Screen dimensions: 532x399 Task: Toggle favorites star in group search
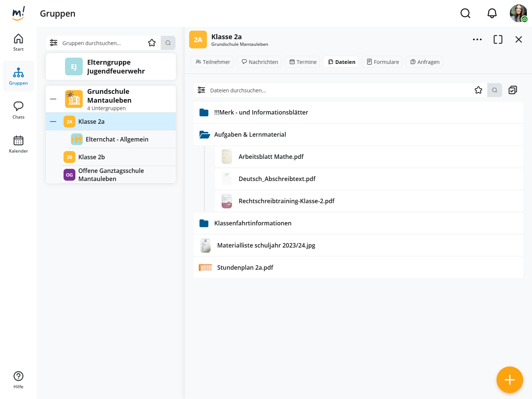[152, 43]
